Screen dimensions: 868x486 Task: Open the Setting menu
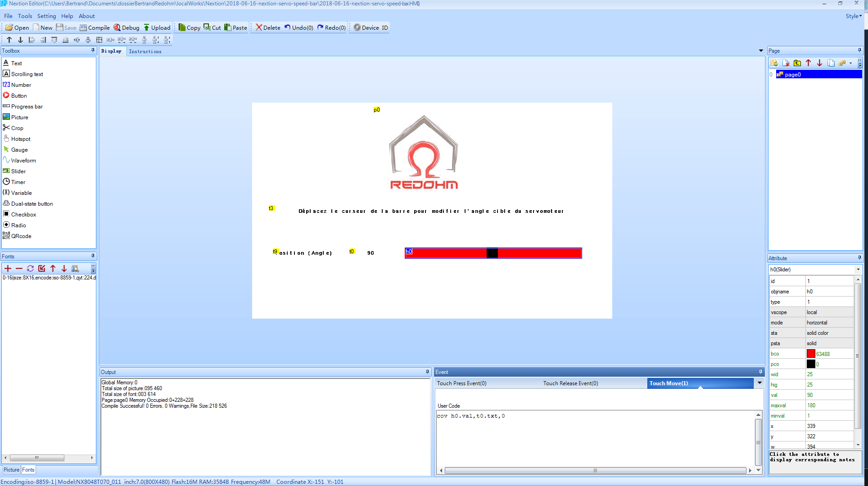(x=46, y=16)
